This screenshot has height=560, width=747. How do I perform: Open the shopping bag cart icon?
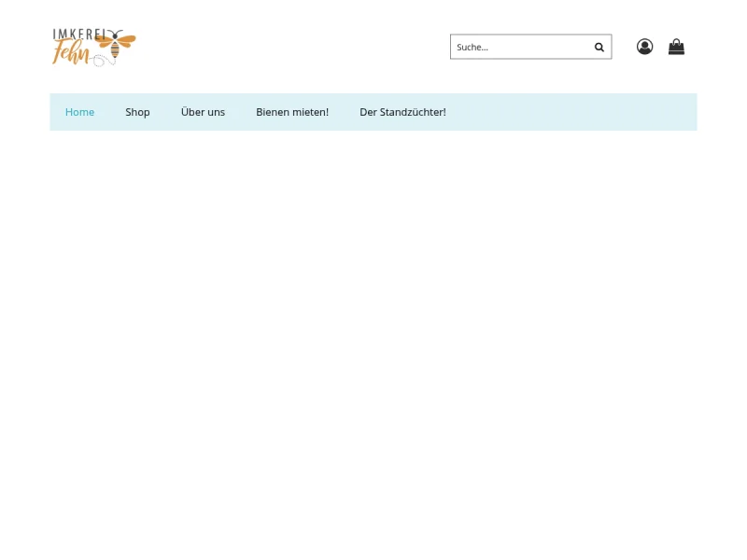[x=676, y=47]
